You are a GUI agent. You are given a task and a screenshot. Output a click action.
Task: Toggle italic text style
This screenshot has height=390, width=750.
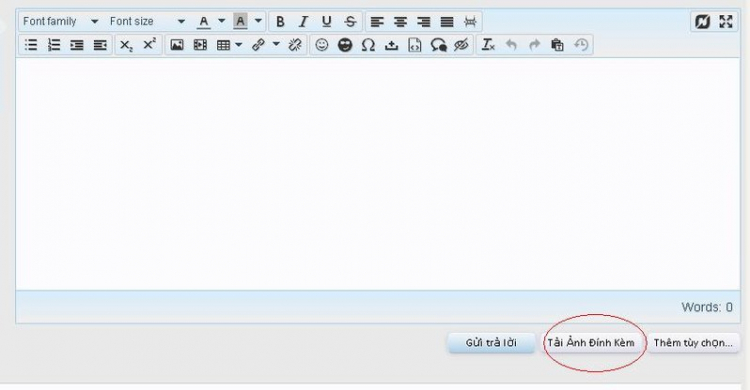click(303, 22)
